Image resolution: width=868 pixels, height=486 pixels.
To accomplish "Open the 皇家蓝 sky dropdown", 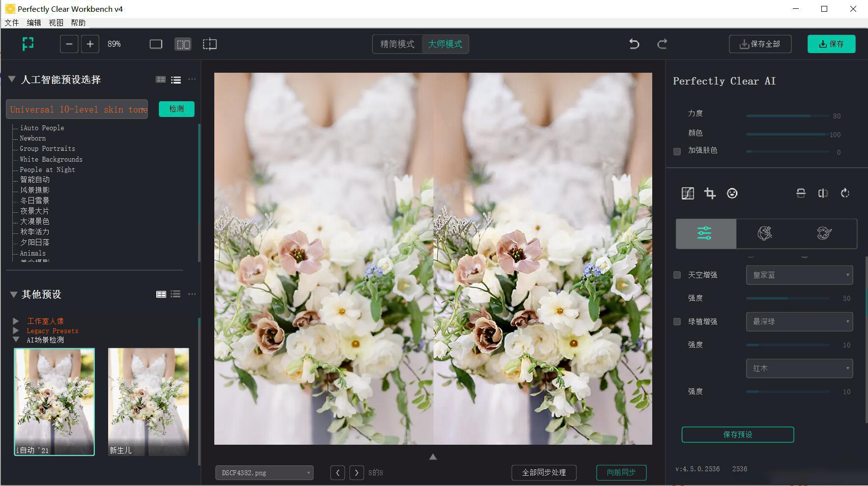I will 799,275.
